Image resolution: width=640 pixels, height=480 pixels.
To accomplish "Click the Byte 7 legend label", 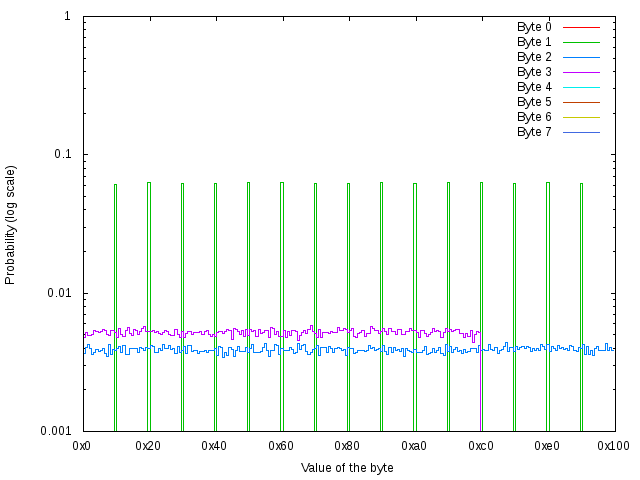I will pos(534,132).
